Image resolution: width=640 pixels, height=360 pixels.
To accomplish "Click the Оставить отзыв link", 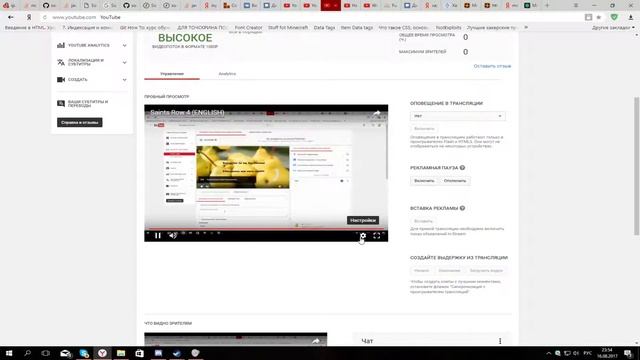I will click(492, 66).
